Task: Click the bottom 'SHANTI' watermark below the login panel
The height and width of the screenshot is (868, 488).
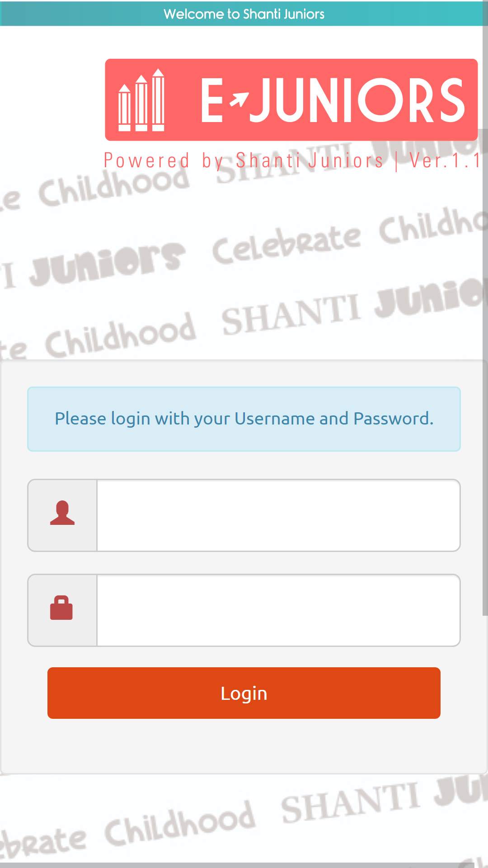Action: [x=351, y=802]
